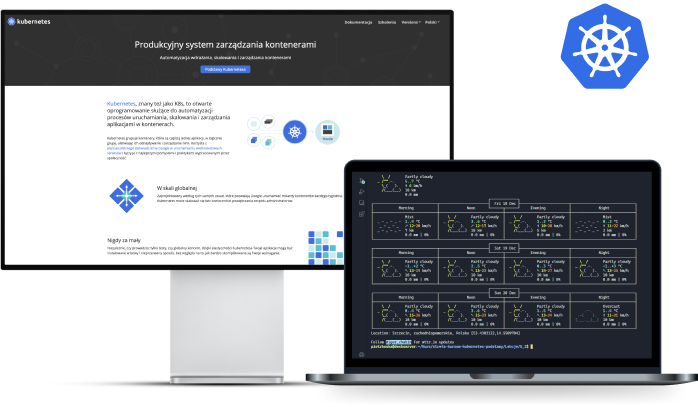The height and width of the screenshot is (407, 698).
Task: Open the Szkolenia menu item
Action: [x=384, y=20]
